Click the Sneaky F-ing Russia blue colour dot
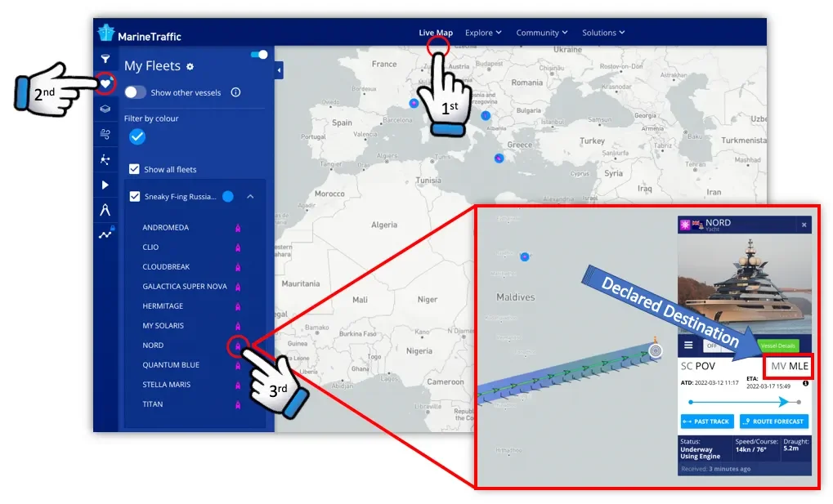 [x=228, y=197]
